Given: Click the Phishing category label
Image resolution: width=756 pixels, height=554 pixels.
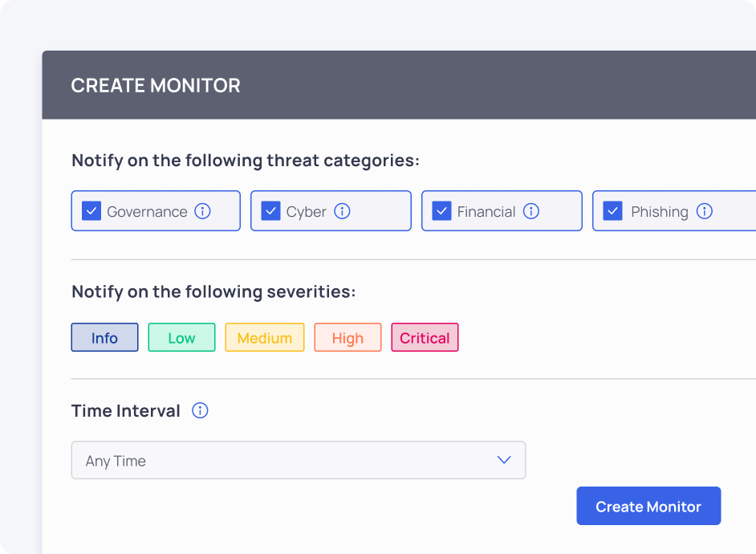Looking at the screenshot, I should 660,212.
